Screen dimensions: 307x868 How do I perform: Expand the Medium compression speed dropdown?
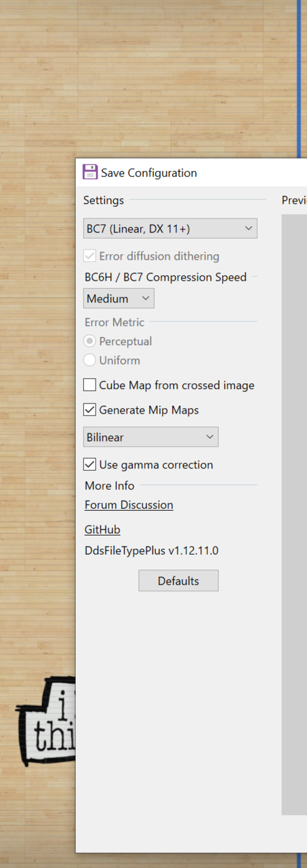point(119,298)
